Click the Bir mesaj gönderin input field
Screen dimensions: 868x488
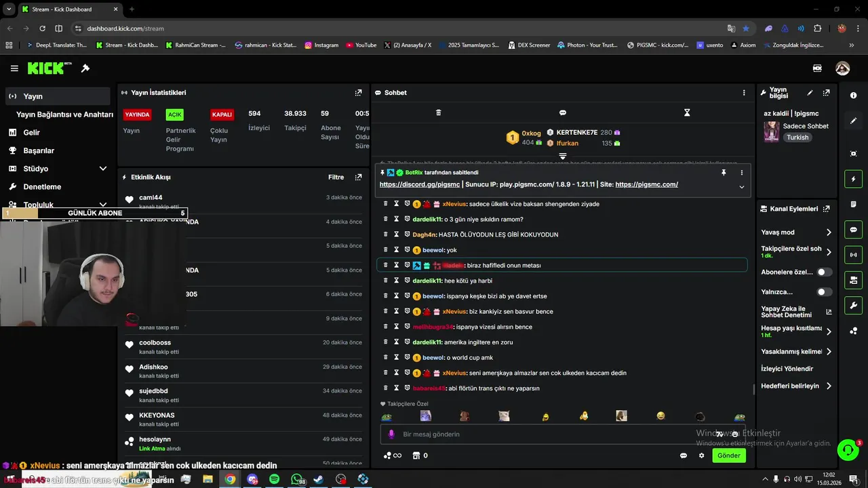click(x=563, y=434)
